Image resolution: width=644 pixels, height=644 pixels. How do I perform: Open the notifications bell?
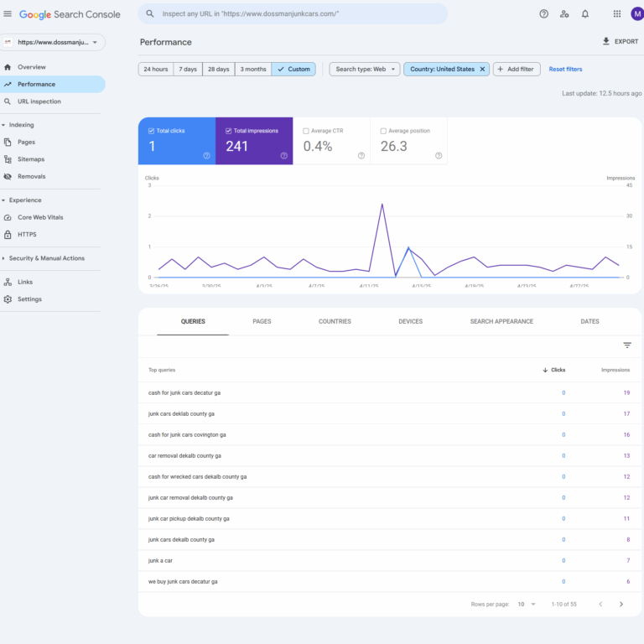(585, 14)
